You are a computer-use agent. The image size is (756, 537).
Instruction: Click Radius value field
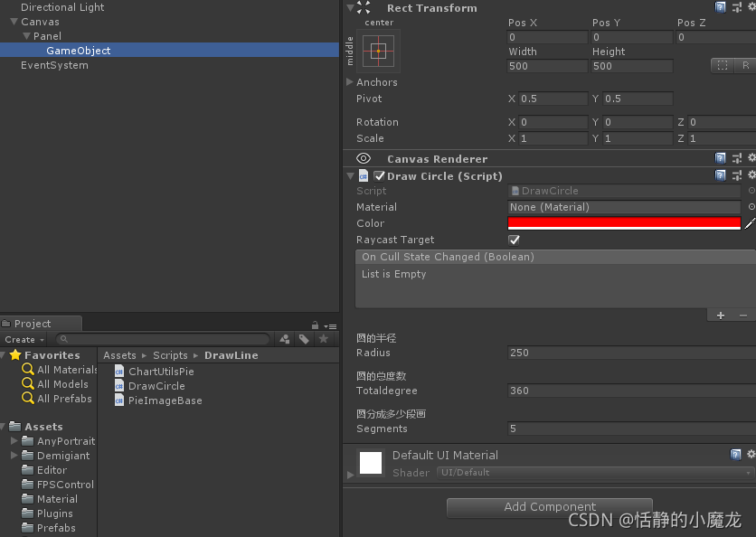tap(631, 353)
